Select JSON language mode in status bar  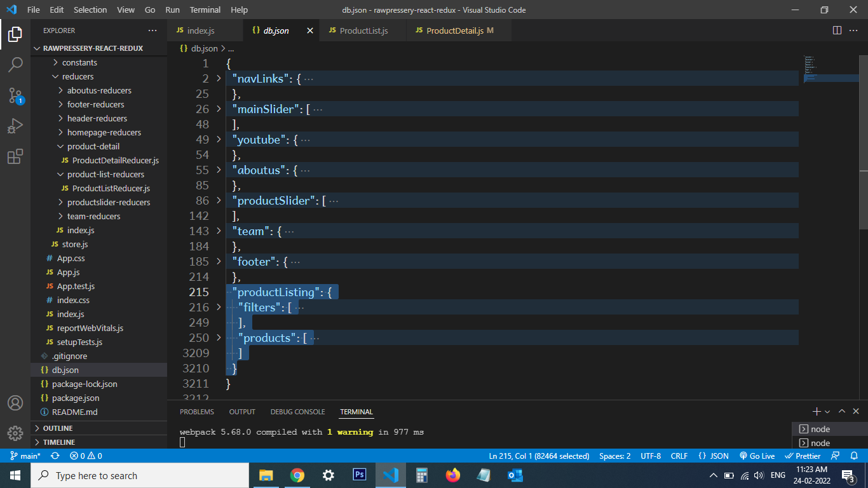[x=714, y=456]
